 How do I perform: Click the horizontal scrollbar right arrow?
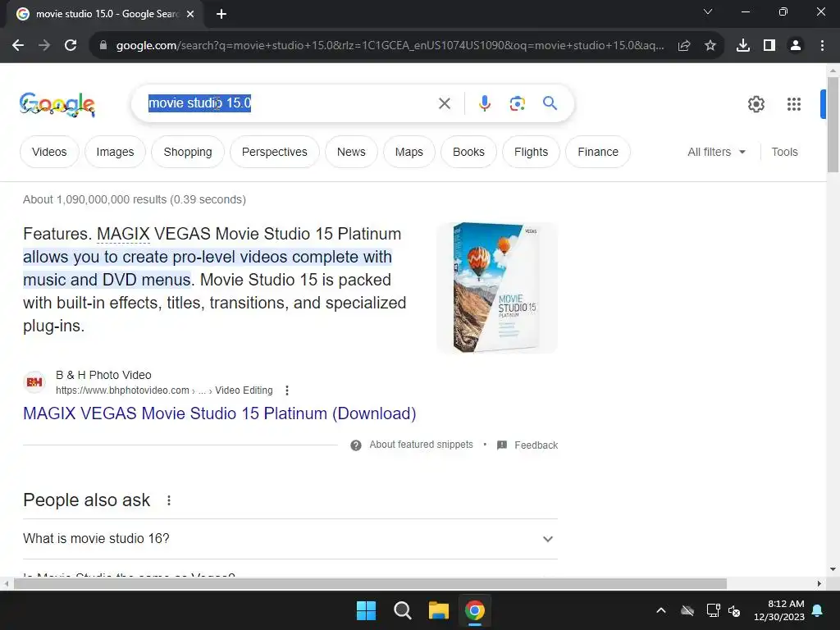pyautogui.click(x=819, y=584)
